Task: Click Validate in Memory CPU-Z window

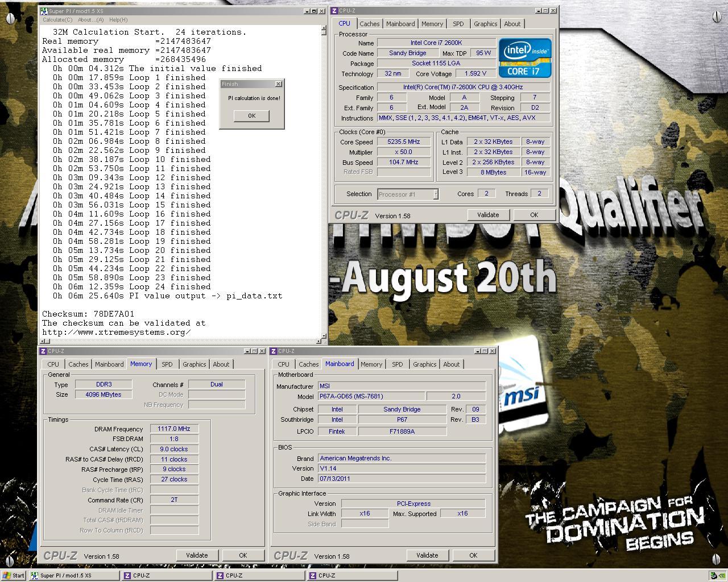Action: tap(197, 555)
